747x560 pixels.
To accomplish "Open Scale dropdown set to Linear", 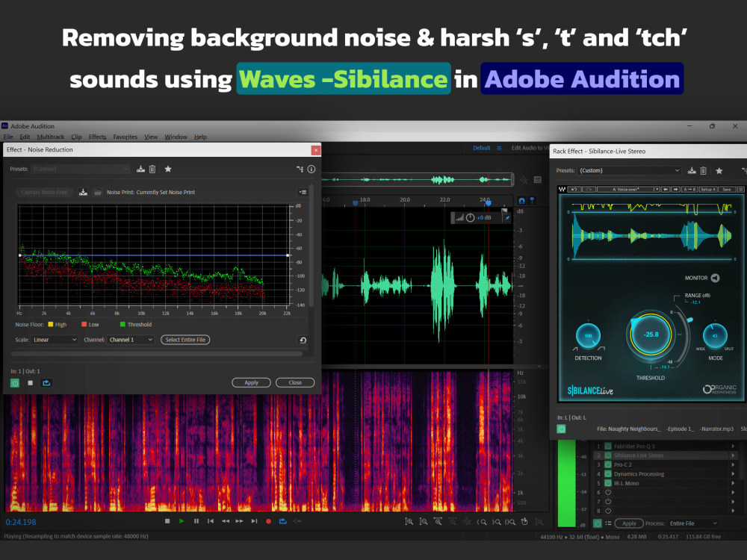I will click(x=55, y=340).
